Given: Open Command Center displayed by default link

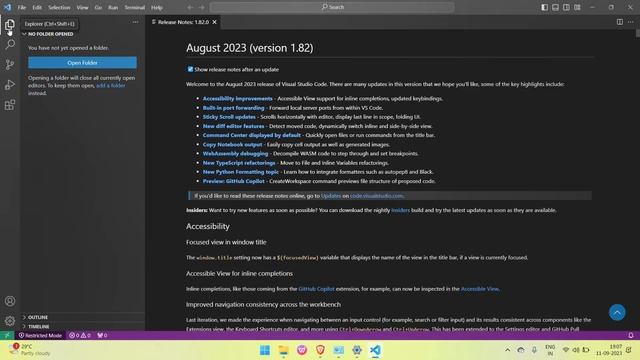Looking at the screenshot, I should click(251, 135).
